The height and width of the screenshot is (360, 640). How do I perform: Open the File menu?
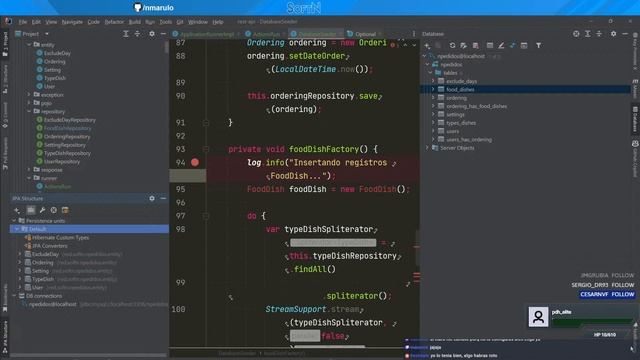click(22, 22)
